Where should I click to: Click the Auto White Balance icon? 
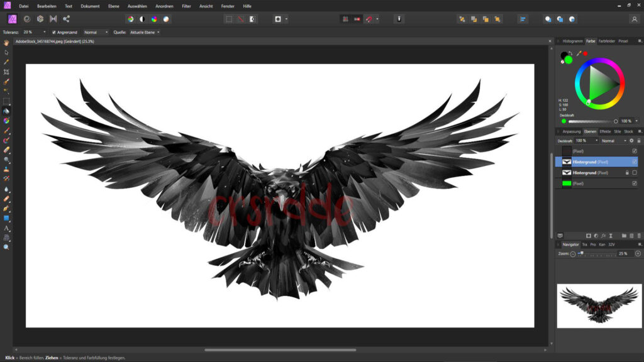tap(166, 19)
